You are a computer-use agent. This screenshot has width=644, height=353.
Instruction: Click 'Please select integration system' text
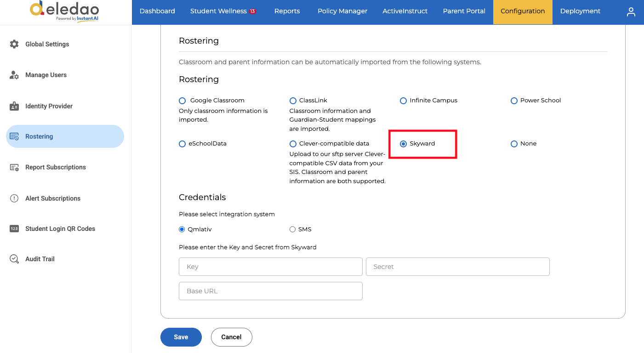pos(227,214)
